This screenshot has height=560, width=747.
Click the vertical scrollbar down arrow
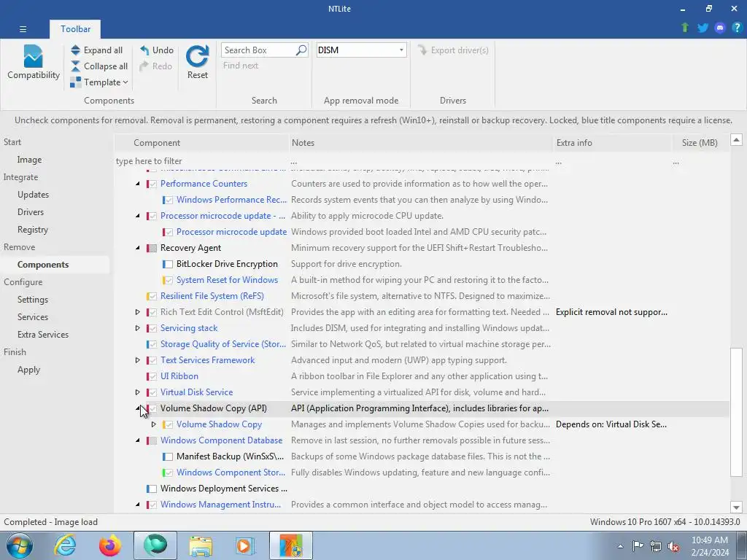point(736,507)
